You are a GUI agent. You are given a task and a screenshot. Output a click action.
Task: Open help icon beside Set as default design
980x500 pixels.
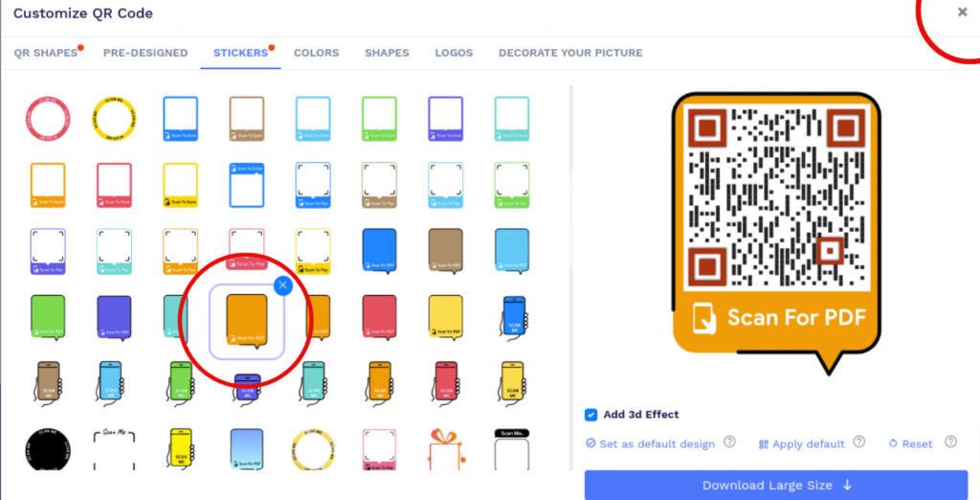[x=729, y=442]
